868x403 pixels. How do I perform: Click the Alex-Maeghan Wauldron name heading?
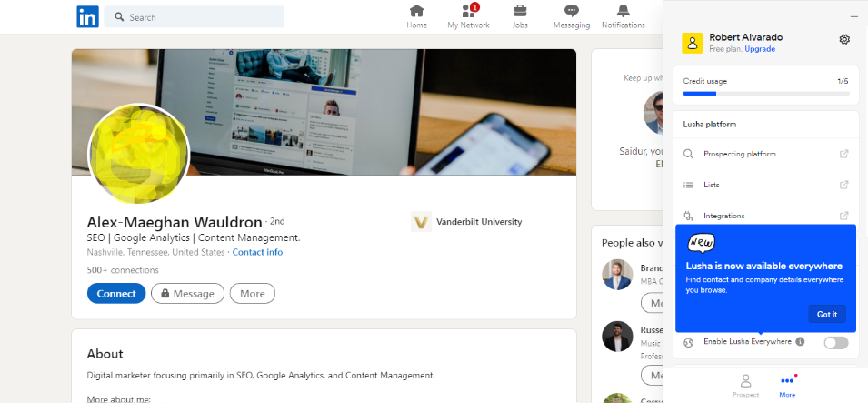point(175,222)
